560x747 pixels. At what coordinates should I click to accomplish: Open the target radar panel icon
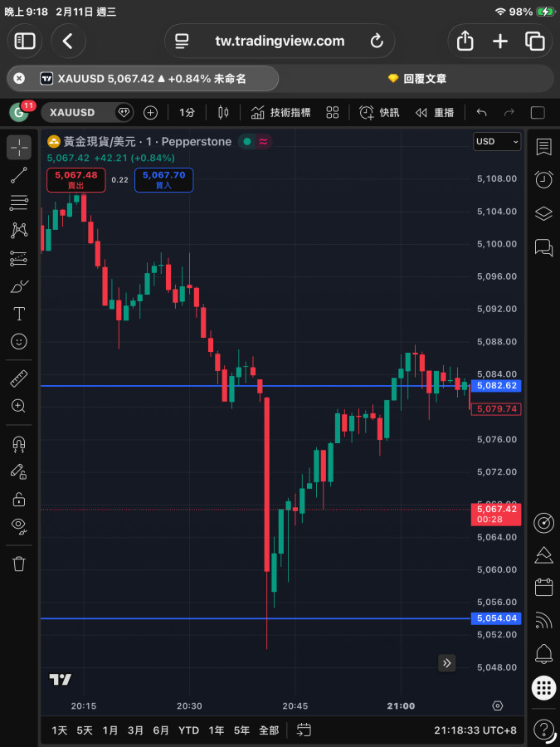click(543, 523)
